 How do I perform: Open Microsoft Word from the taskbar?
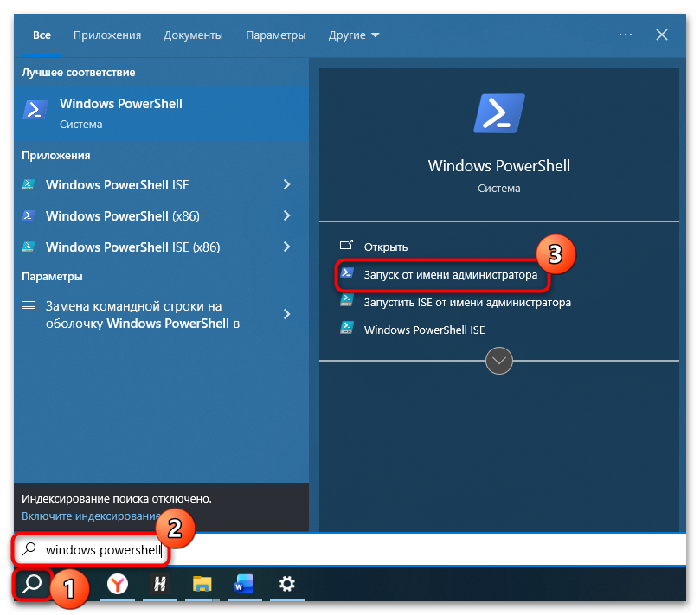tap(244, 584)
